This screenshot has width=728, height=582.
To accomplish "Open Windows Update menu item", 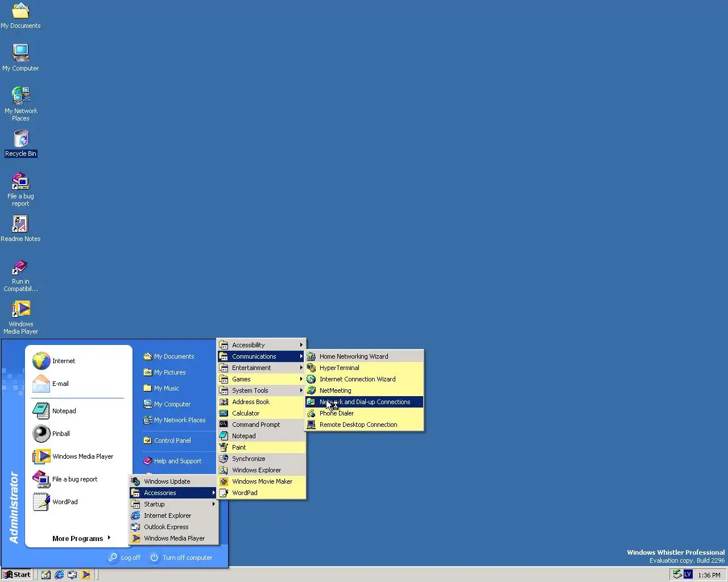I will pos(173,481).
